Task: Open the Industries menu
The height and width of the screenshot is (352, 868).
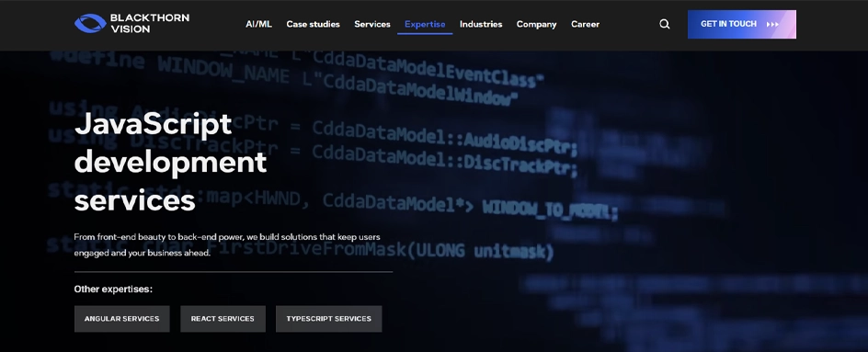Action: (481, 24)
